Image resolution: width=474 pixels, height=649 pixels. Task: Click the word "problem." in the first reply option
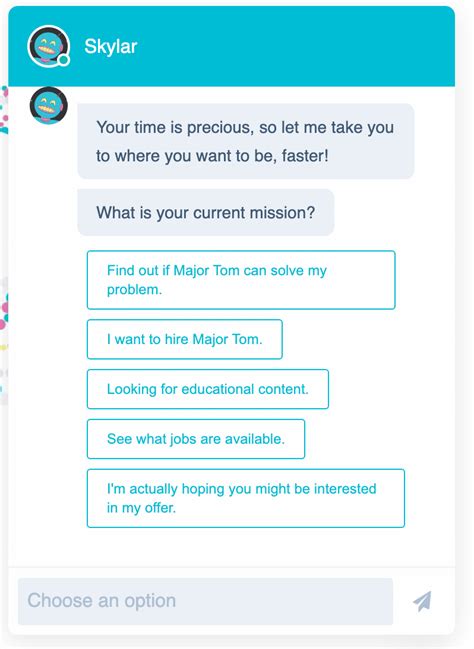point(135,290)
